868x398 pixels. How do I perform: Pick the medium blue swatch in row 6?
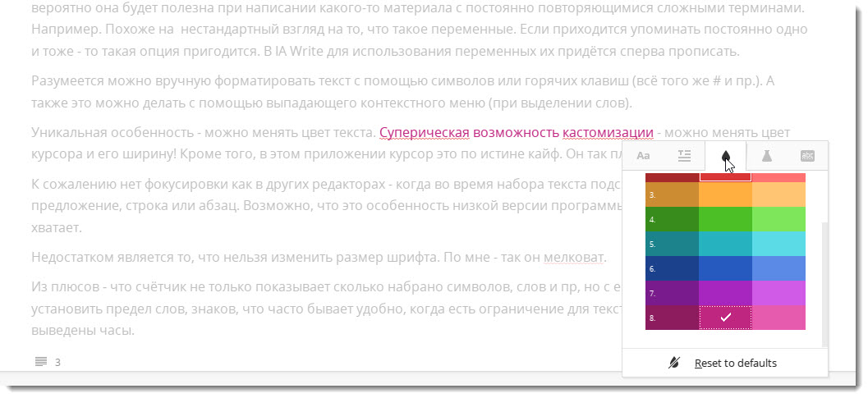point(726,268)
